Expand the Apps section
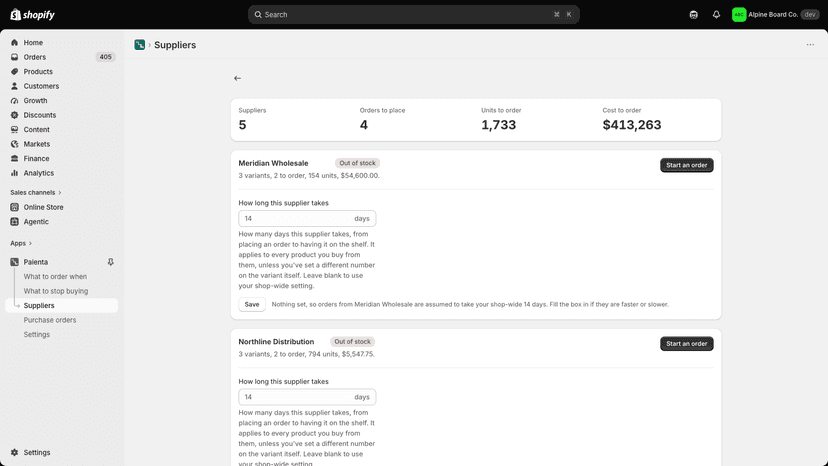Screen dimensions: 828x466 click(x=21, y=243)
